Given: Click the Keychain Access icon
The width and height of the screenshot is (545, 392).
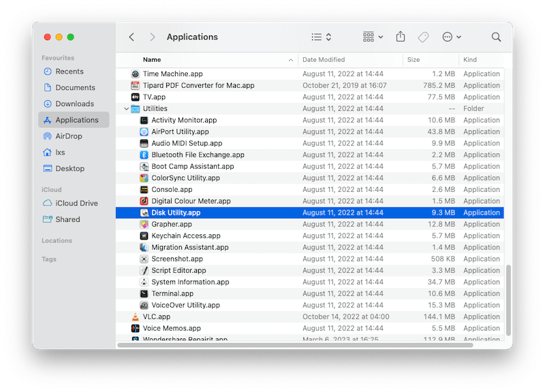Looking at the screenshot, I should point(144,235).
